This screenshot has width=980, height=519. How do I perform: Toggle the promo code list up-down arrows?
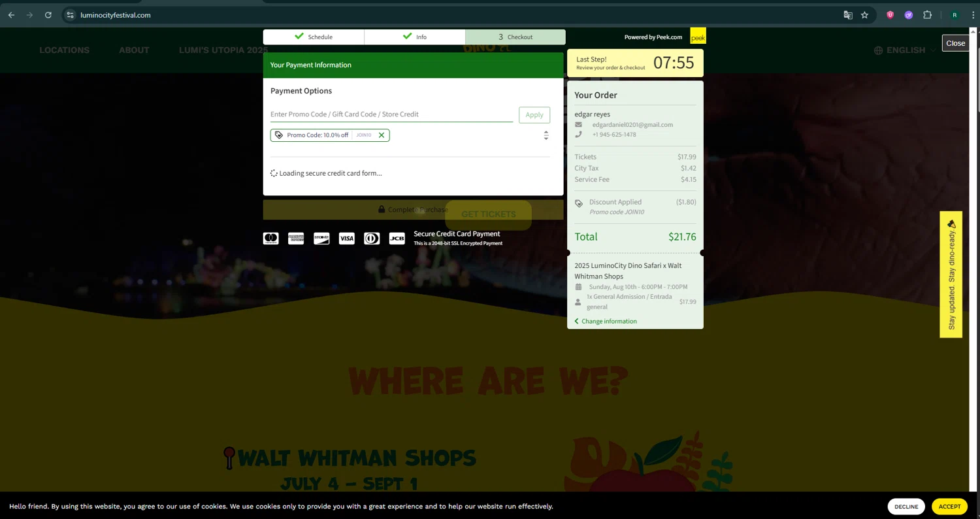tap(546, 135)
